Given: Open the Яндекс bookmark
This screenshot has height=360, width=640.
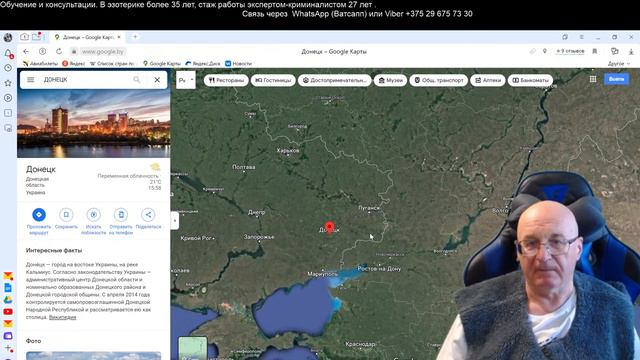Looking at the screenshot, I should [x=74, y=64].
